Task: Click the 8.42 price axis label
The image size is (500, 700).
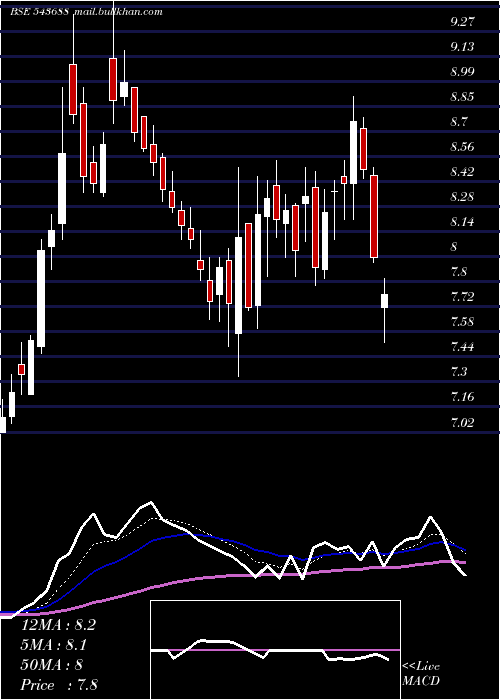Action: click(462, 171)
